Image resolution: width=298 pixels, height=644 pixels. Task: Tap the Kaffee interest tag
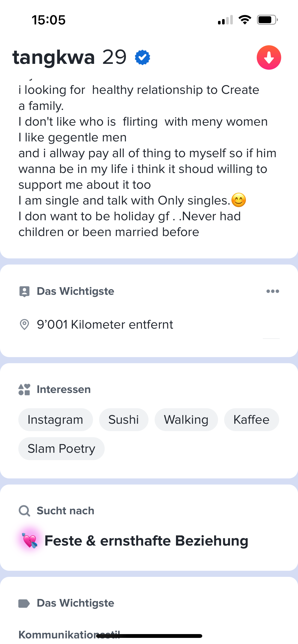pyautogui.click(x=251, y=420)
